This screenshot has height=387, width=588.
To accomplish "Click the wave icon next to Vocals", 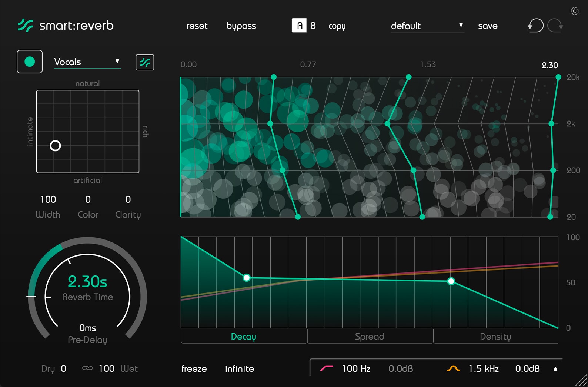I will 145,62.
